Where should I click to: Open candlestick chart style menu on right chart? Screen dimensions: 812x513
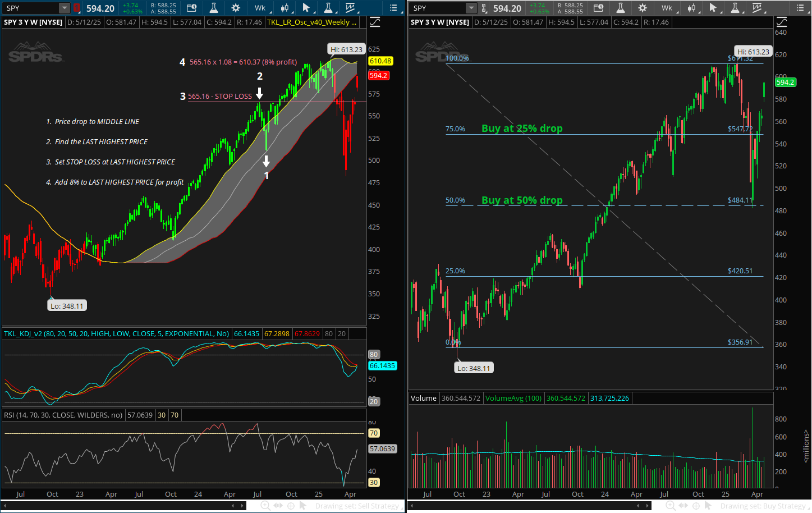pos(692,8)
